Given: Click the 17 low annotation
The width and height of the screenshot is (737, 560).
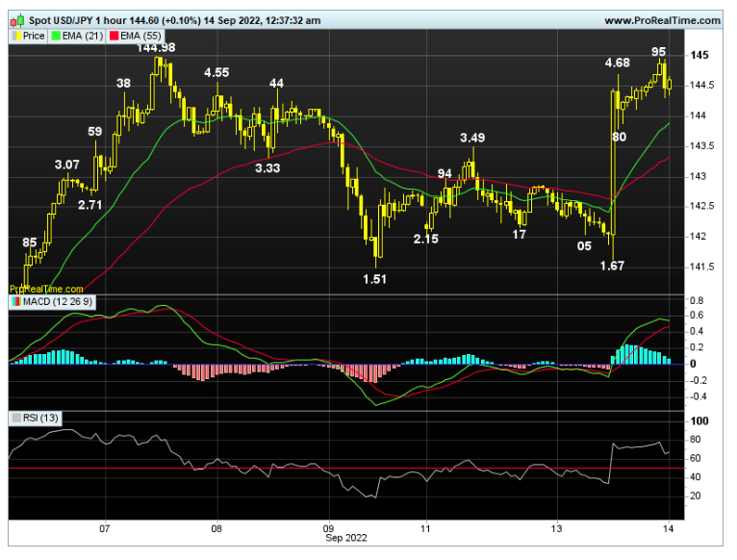Looking at the screenshot, I should click(519, 235).
